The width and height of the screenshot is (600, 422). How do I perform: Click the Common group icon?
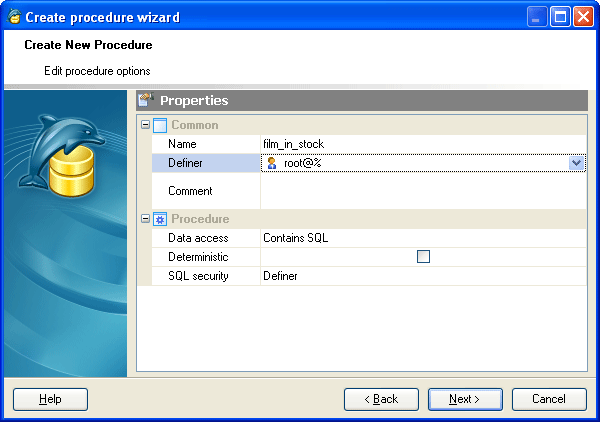click(160, 125)
